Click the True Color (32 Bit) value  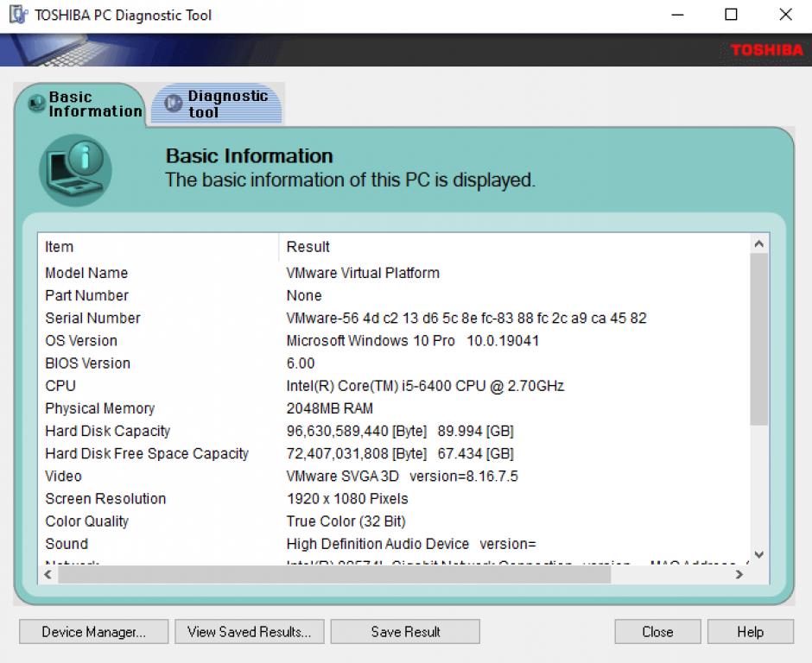click(346, 521)
